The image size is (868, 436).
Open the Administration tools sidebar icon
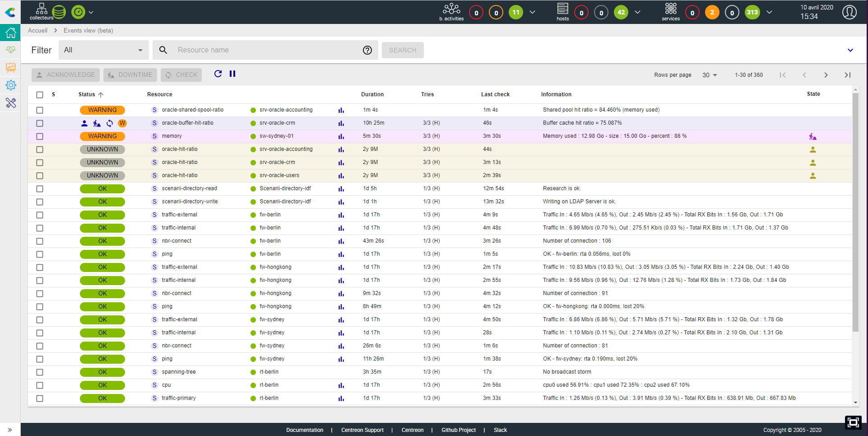pyautogui.click(x=10, y=103)
